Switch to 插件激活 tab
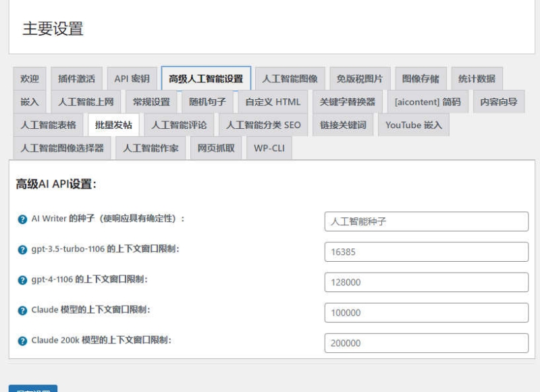The image size is (540, 392). click(76, 78)
